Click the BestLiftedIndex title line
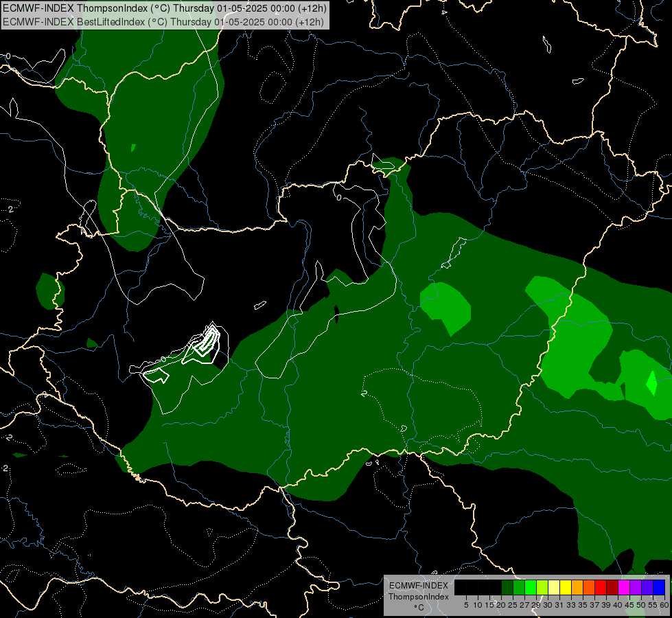Viewport: 672px width, 618px height. click(163, 22)
